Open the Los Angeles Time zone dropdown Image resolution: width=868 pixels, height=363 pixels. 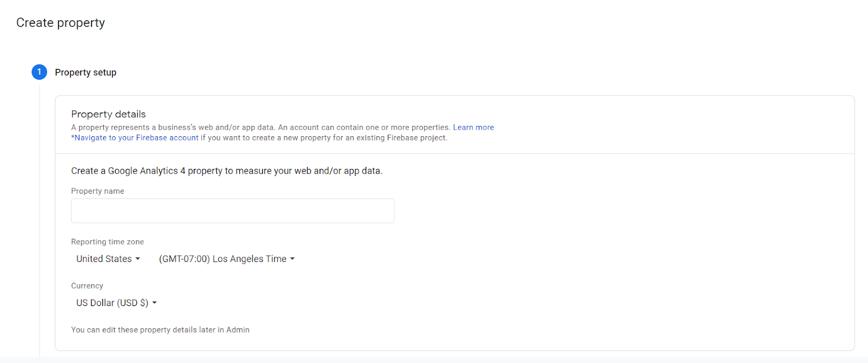[227, 259]
